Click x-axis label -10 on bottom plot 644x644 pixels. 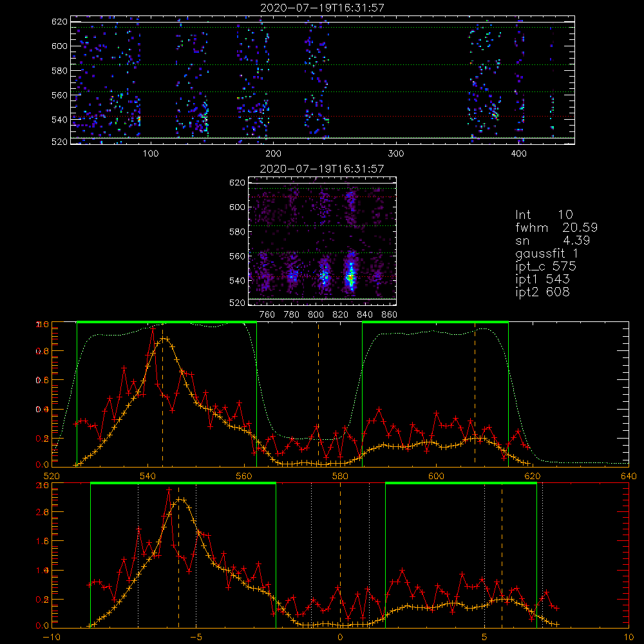pos(52,638)
